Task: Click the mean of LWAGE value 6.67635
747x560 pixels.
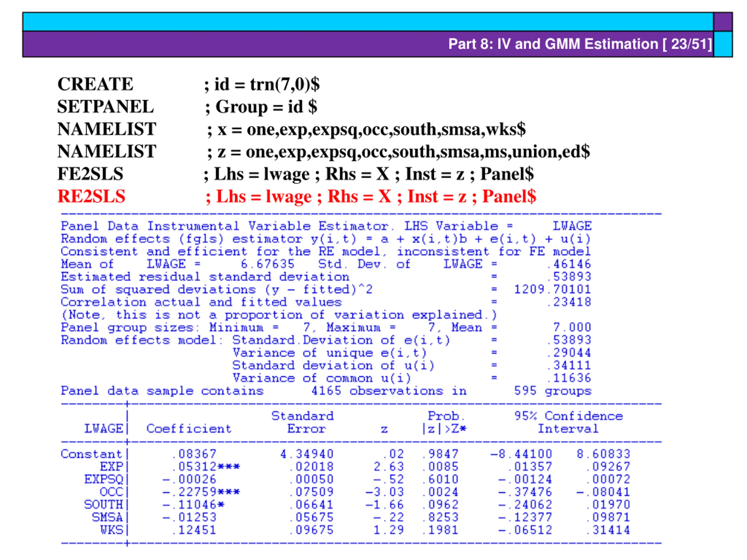Action: pos(268,264)
